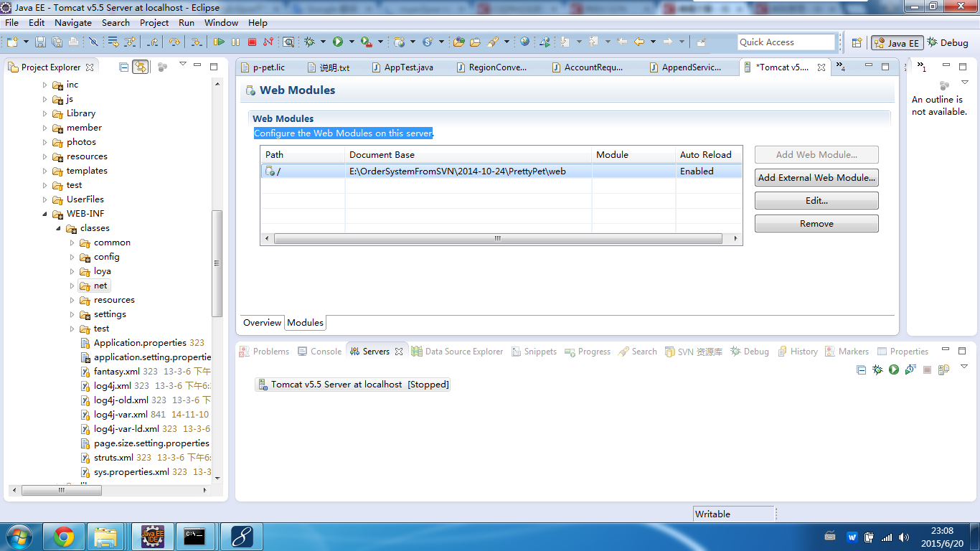
Task: Click the Windows Start button
Action: 18,536
